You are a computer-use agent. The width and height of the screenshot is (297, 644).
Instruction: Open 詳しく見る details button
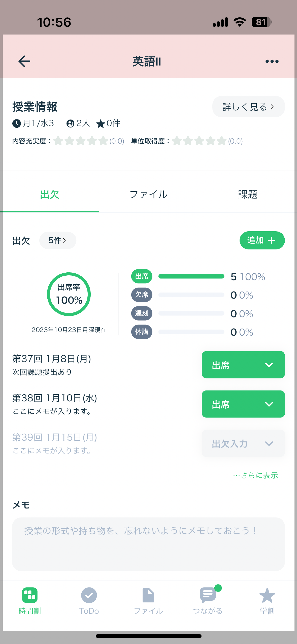(248, 107)
